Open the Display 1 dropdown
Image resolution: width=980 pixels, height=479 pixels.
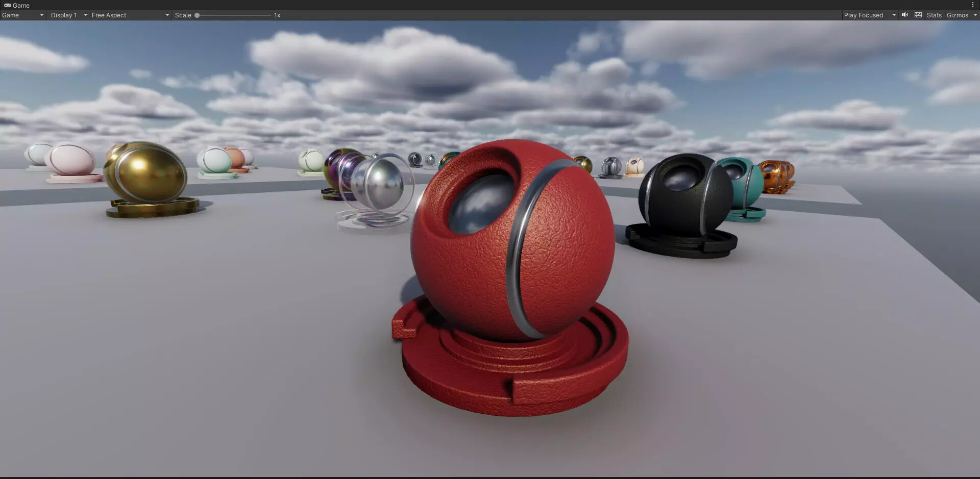[x=69, y=15]
